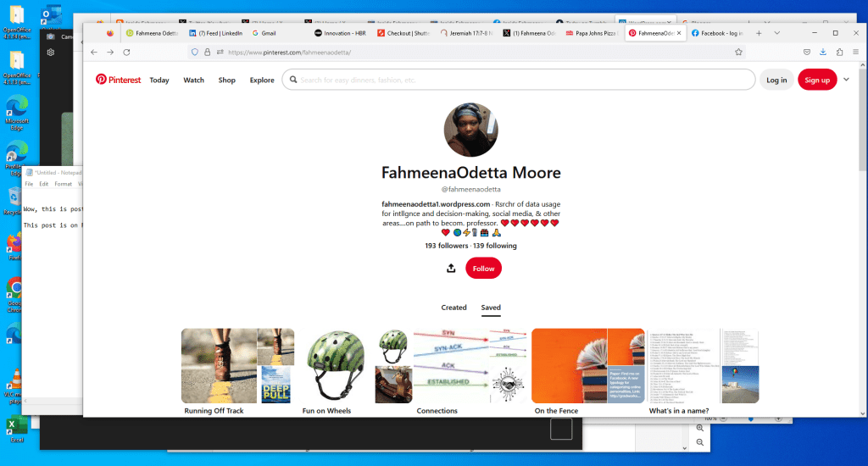The image size is (868, 466).
Task: Open the Connections board
Action: (470, 371)
